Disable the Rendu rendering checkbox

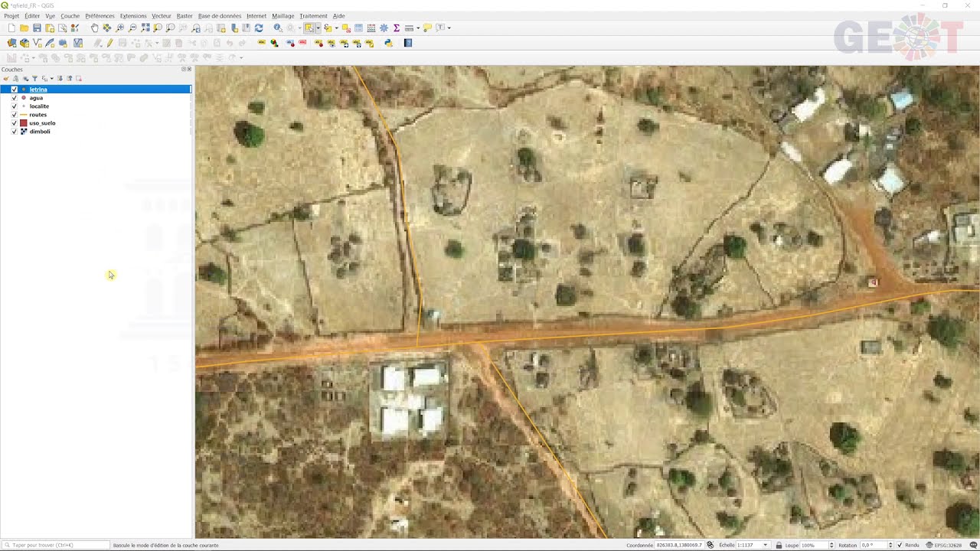point(900,545)
